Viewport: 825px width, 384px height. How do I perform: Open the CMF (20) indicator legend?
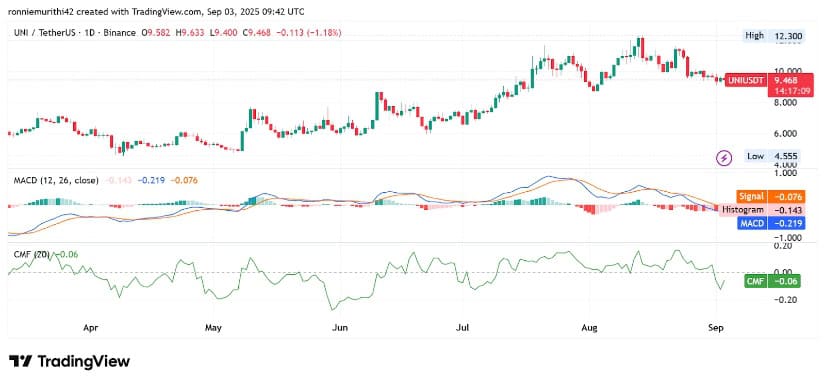point(31,255)
